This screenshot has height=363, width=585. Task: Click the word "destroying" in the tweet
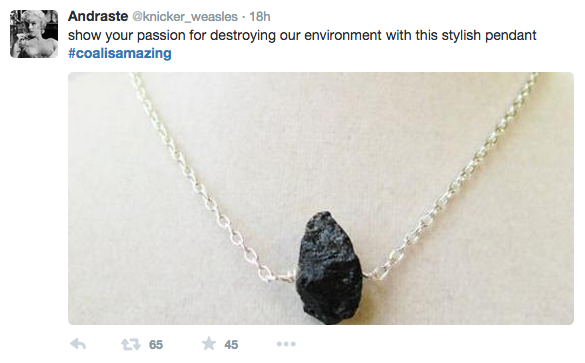[243, 36]
